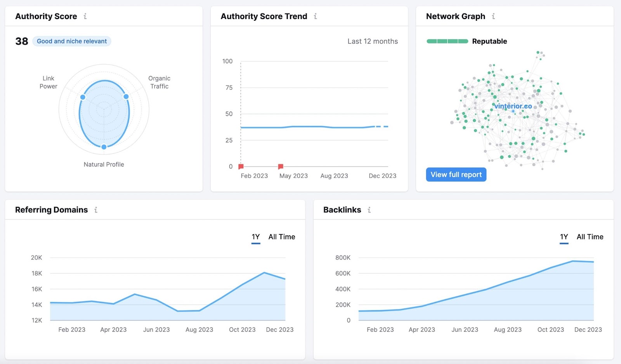Click the red flag marker near Feb 2023
621x364 pixels.
(241, 166)
